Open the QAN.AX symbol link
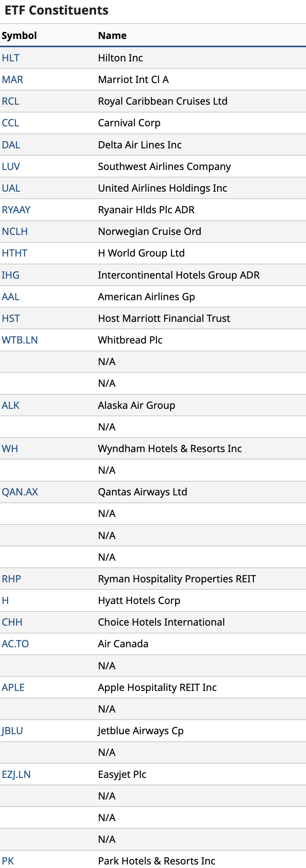Image resolution: width=306 pixels, height=868 pixels. [x=20, y=492]
